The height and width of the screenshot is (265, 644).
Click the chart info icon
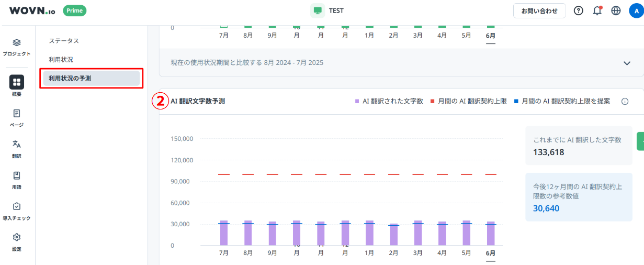[625, 102]
